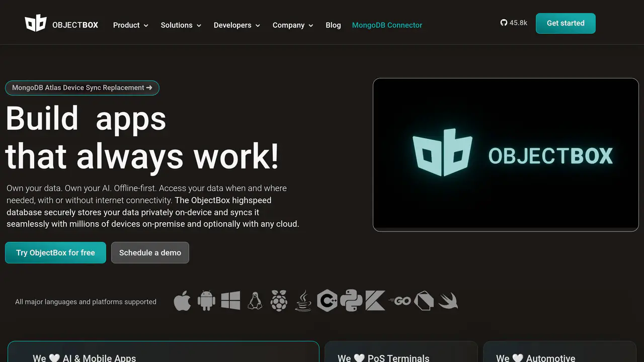644x362 pixels.
Task: Expand the Product menu
Action: 131,25
